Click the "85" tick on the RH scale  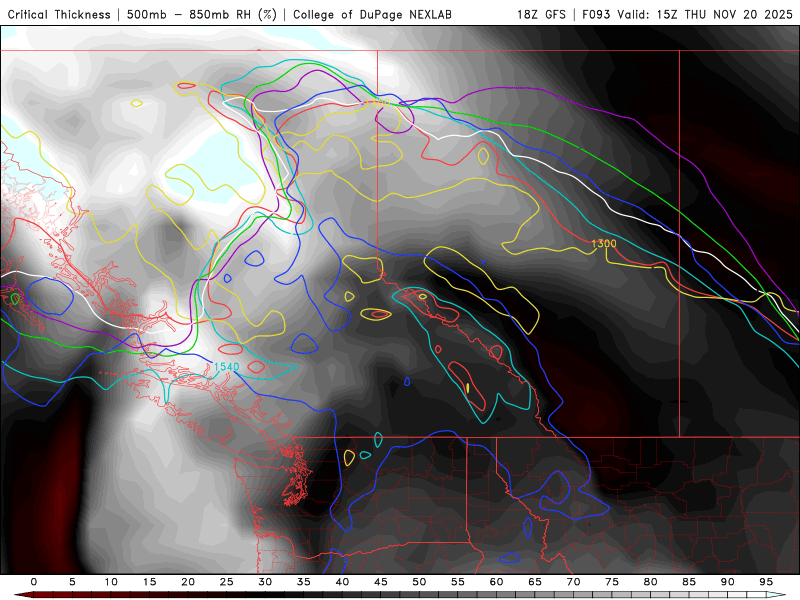[x=689, y=582]
